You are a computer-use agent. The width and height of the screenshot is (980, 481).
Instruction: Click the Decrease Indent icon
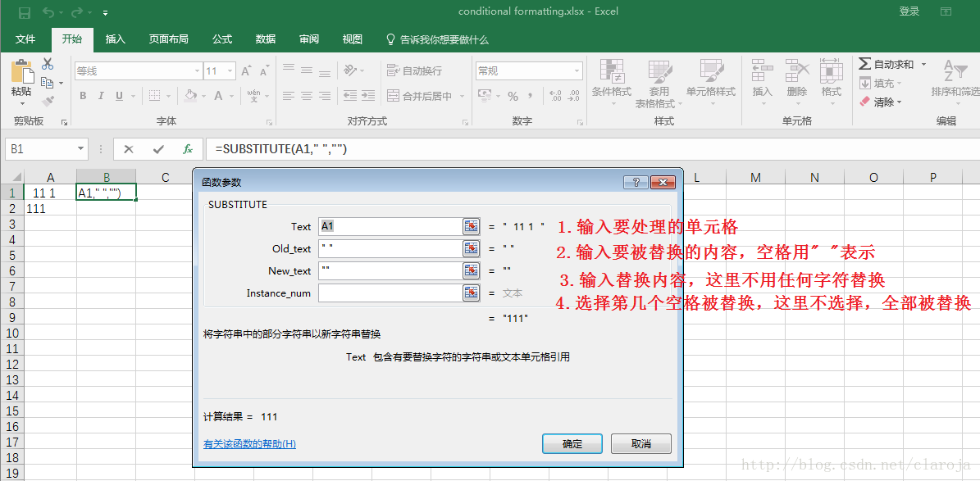tap(350, 96)
